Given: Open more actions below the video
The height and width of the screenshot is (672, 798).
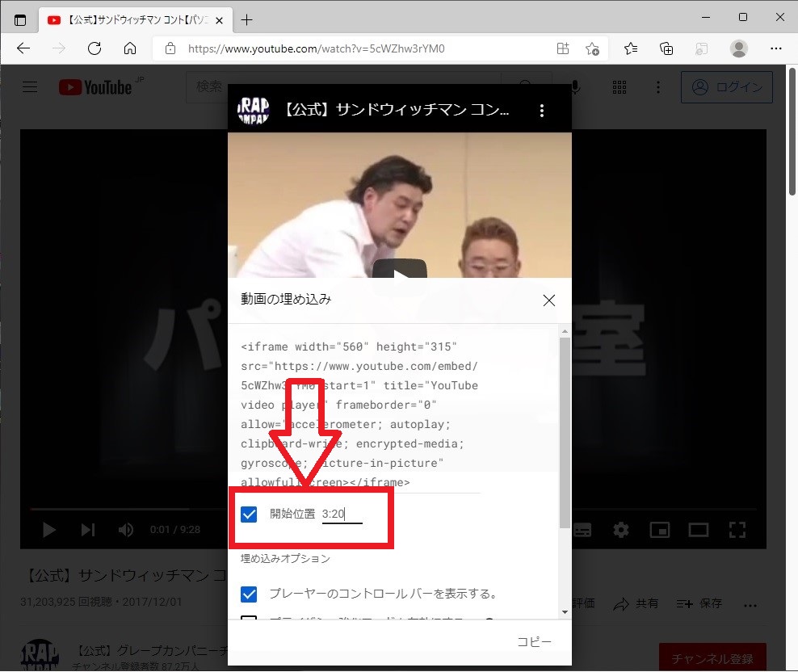Looking at the screenshot, I should coord(750,605).
